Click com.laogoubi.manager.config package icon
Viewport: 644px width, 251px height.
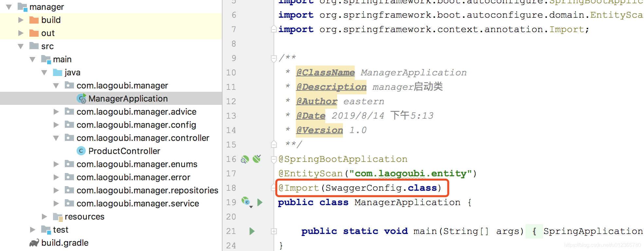(x=69, y=125)
